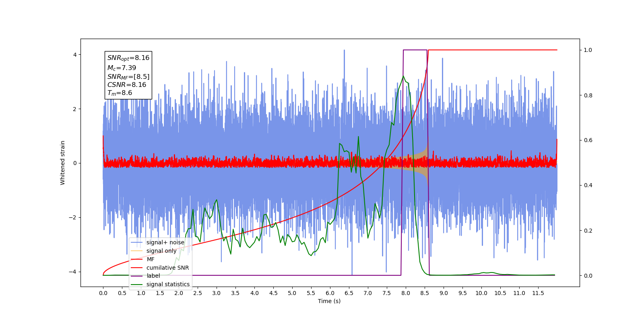Click the 3.0 tick on time axis

pos(217,293)
